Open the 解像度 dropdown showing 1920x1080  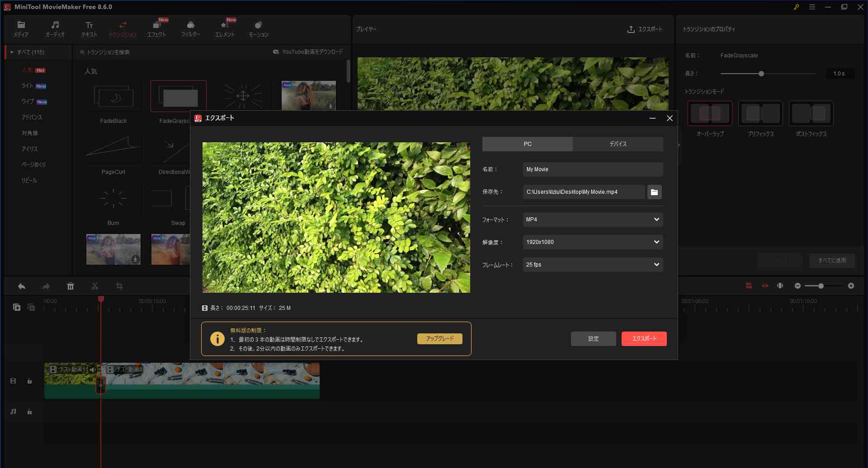pyautogui.click(x=592, y=242)
